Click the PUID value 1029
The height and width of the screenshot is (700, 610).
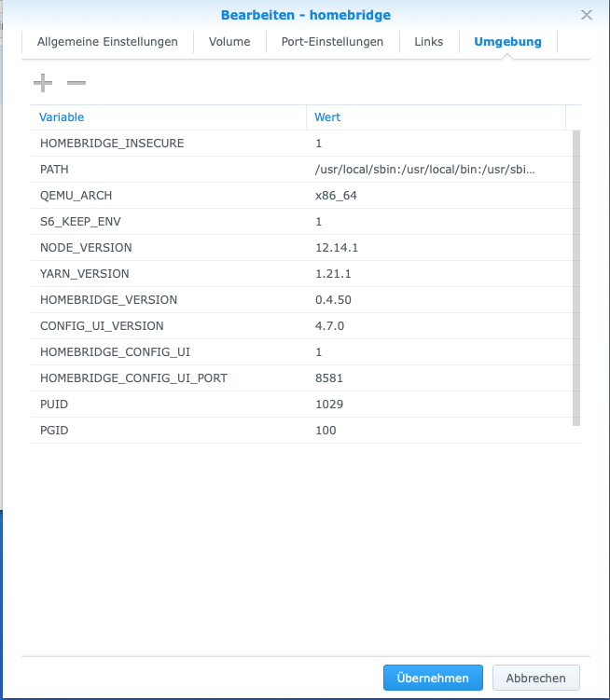click(x=329, y=405)
